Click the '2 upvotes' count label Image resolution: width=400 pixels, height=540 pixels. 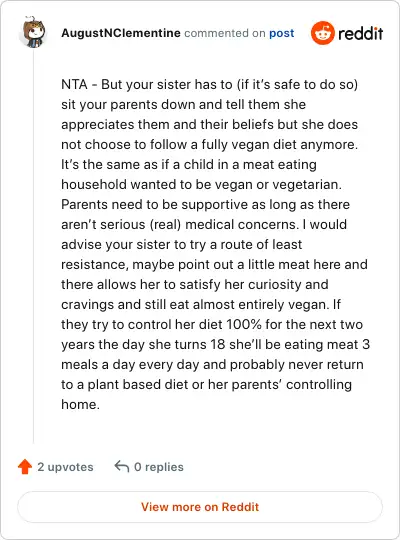[x=65, y=467]
